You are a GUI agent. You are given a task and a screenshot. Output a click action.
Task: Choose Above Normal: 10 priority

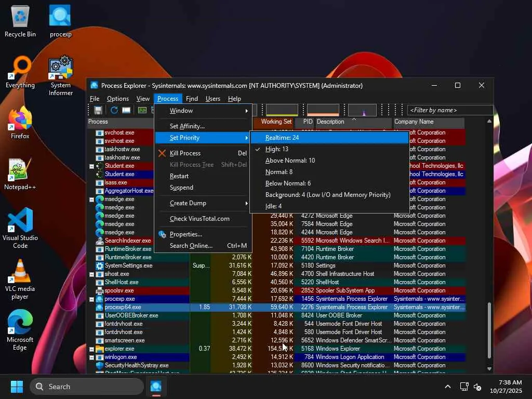[329, 161]
